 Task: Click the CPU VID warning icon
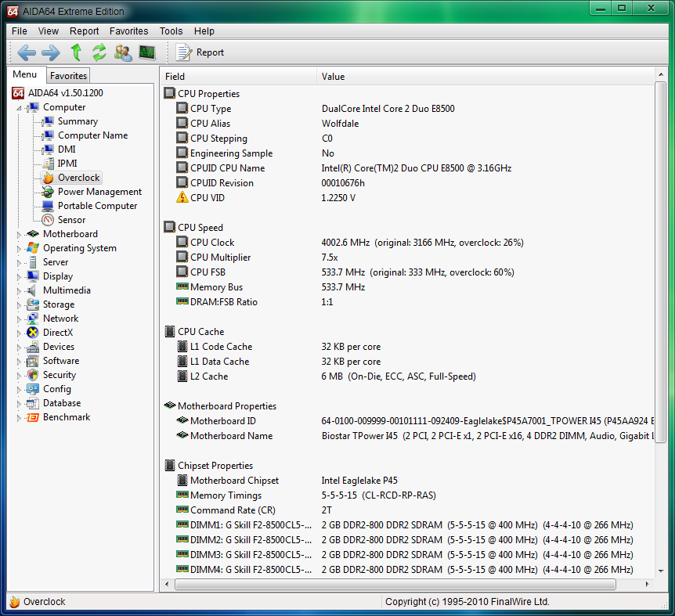(x=182, y=197)
